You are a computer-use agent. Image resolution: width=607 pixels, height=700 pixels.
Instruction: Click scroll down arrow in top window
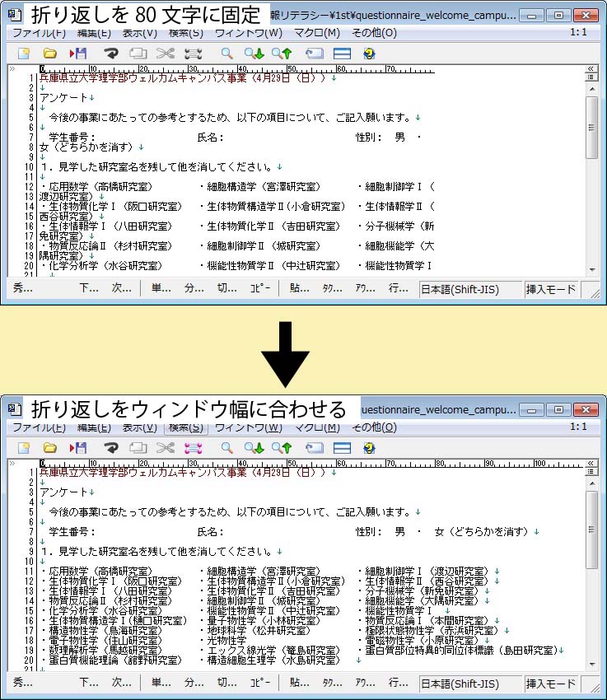[x=592, y=269]
